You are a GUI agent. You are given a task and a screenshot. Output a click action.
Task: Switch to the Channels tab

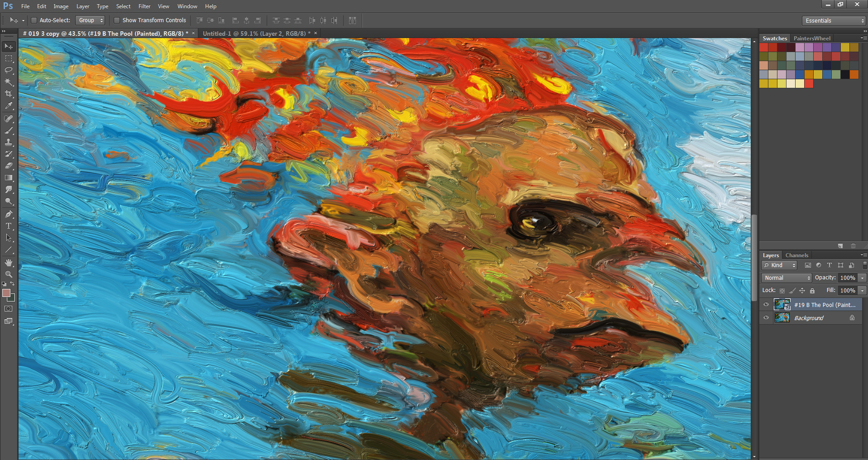tap(796, 255)
